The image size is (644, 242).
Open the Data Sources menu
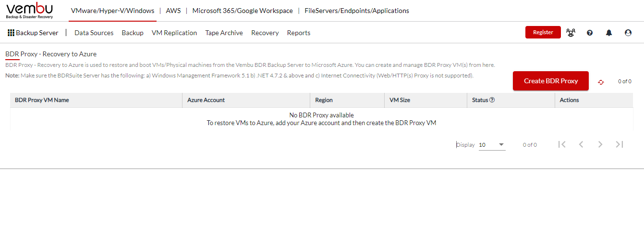click(94, 33)
